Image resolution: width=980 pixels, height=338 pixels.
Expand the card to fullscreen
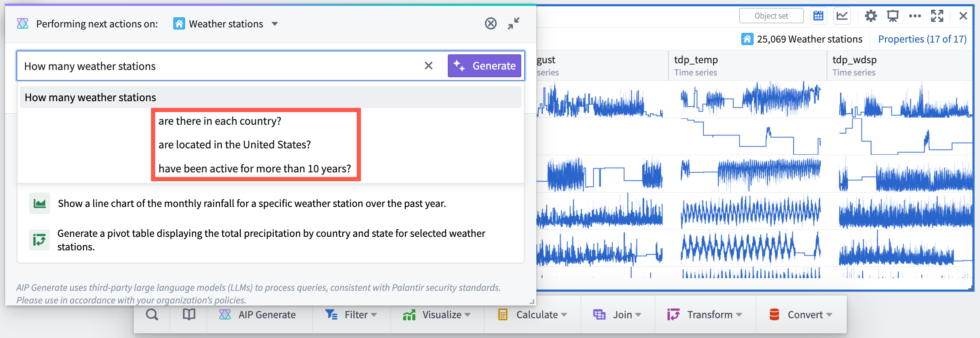point(937,16)
